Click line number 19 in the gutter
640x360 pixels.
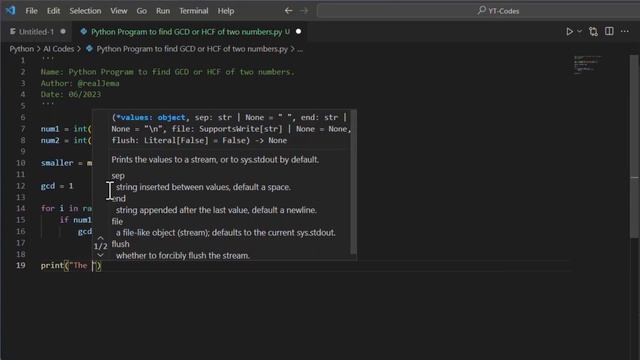pyautogui.click(x=20, y=265)
